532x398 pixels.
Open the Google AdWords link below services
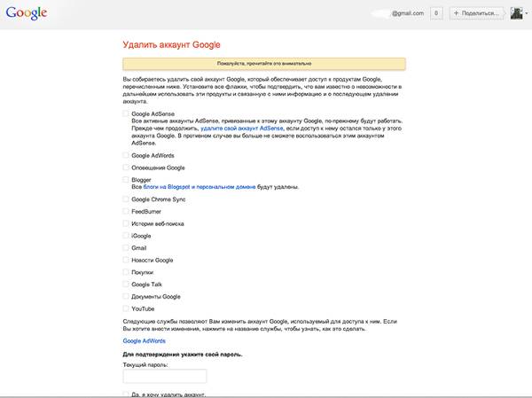145,341
